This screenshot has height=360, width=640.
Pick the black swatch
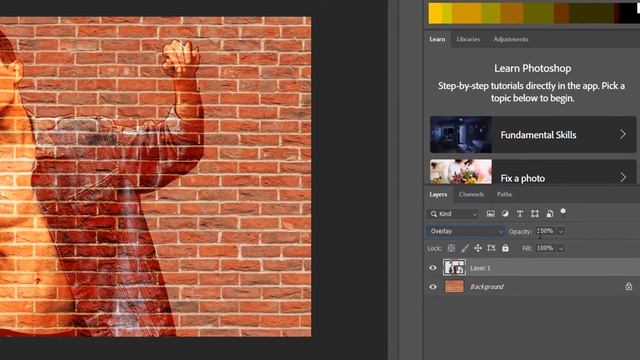629,13
